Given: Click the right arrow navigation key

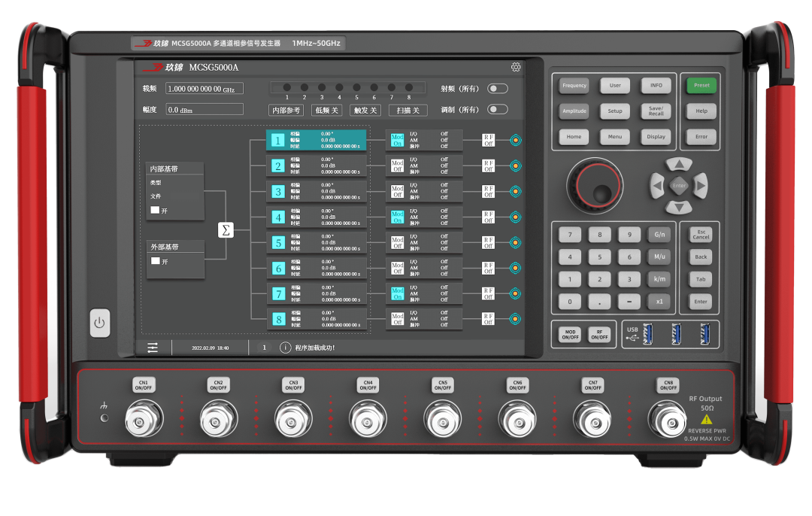Looking at the screenshot, I should [701, 186].
